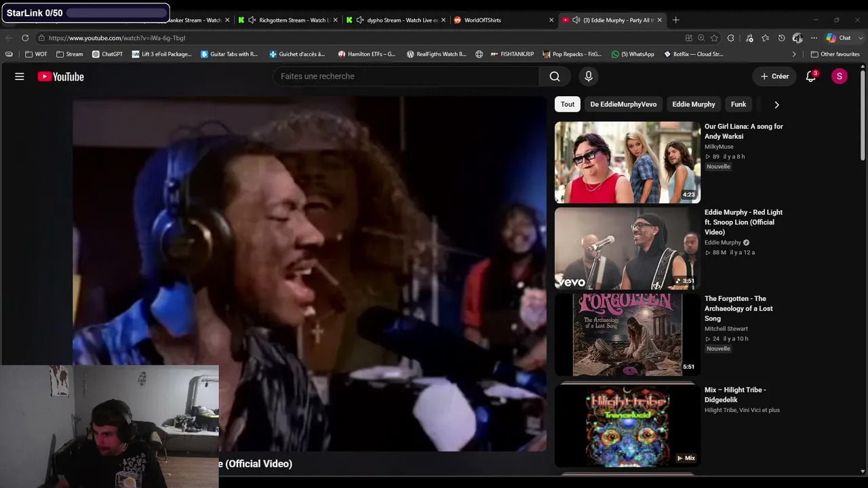The image size is (868, 488).
Task: Open the ChatGPT bookmark
Action: point(107,54)
